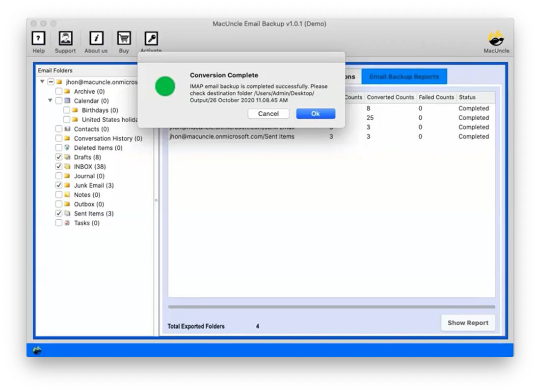Image resolution: width=538 pixels, height=392 pixels.
Task: Click the Drafts folder icon
Action: [x=67, y=157]
